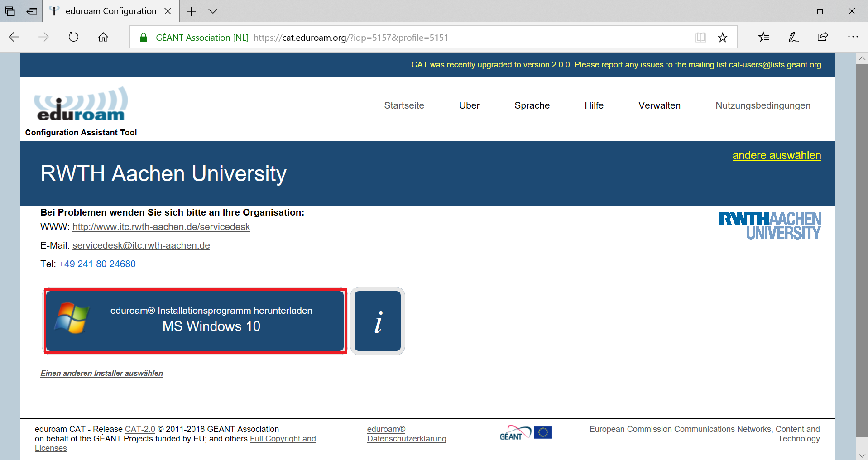This screenshot has width=868, height=460.
Task: Open the Über menu item
Action: (469, 105)
